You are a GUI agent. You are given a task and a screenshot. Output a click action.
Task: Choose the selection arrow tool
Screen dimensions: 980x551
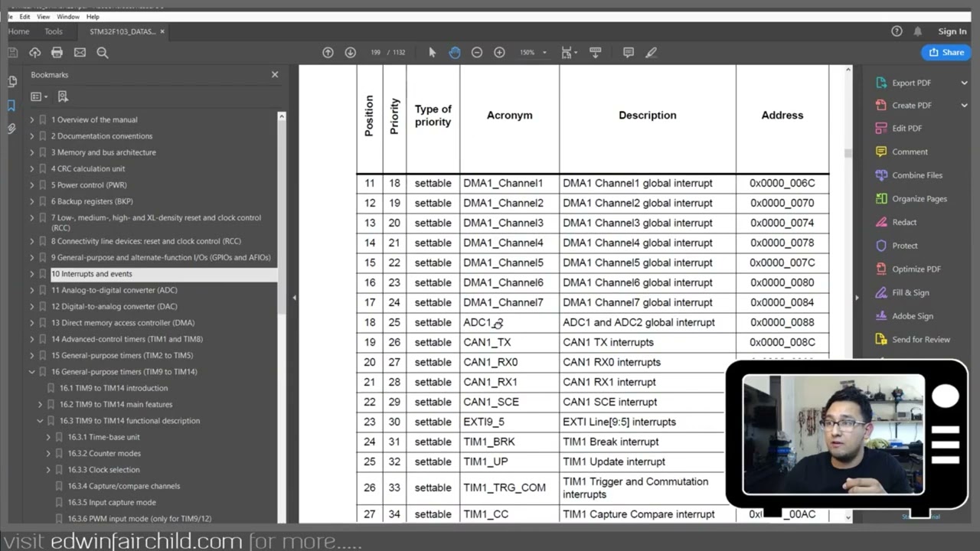(432, 52)
